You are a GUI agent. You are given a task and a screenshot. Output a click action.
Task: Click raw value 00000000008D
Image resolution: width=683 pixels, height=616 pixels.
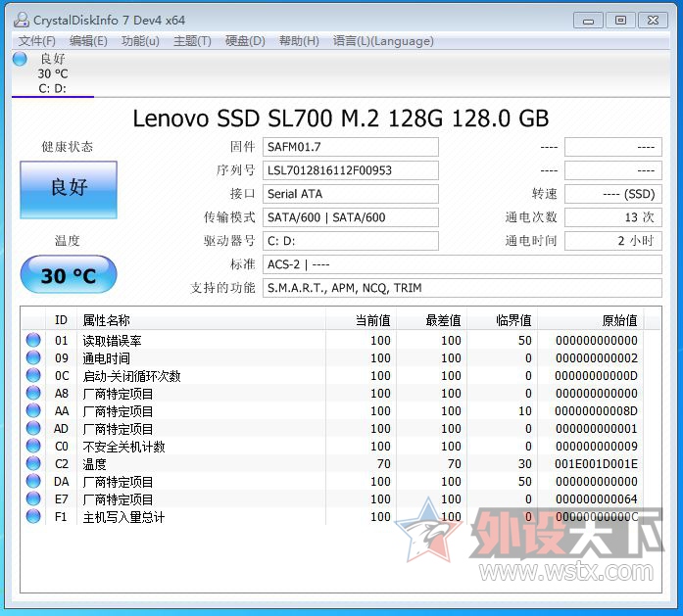click(596, 411)
